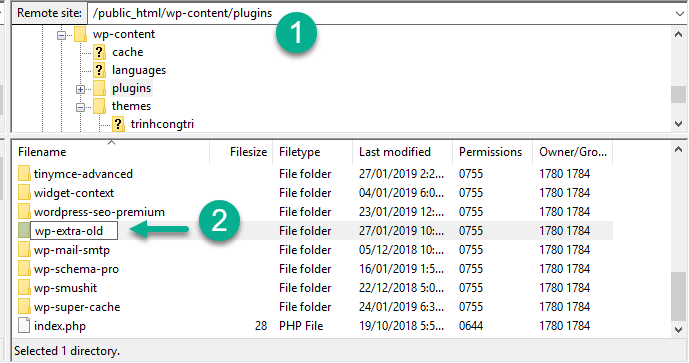Open the Remote site path dropdown
This screenshot has width=689, height=363.
pyautogui.click(x=679, y=14)
